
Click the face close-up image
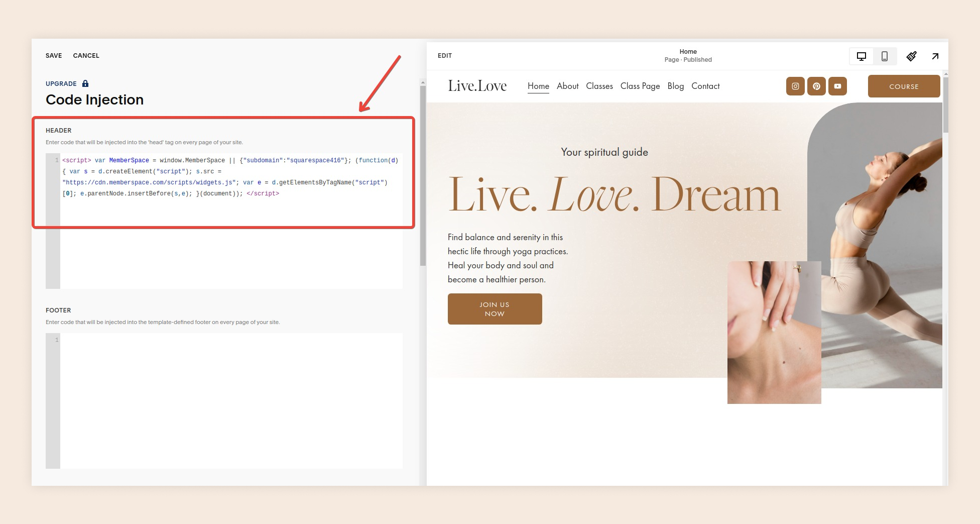(774, 333)
